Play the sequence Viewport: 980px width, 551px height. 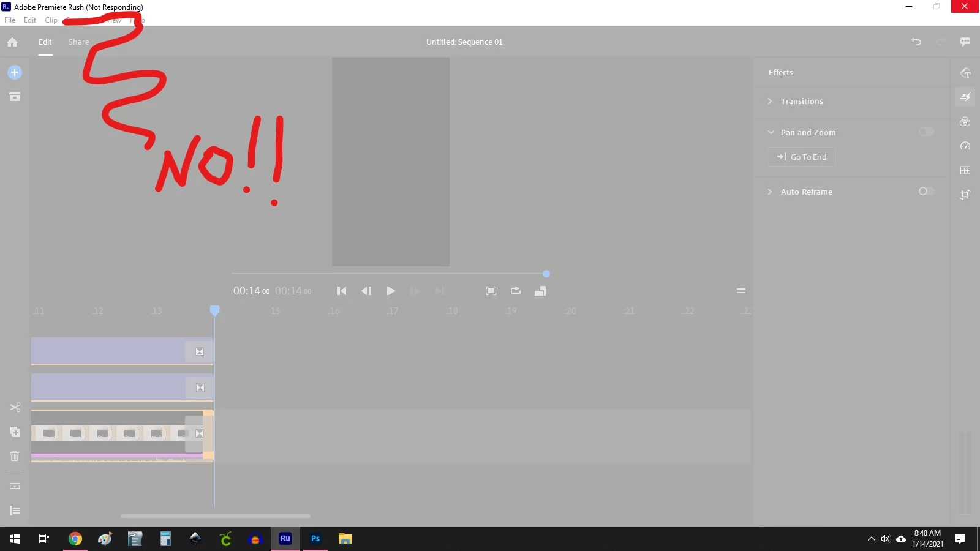coord(391,291)
